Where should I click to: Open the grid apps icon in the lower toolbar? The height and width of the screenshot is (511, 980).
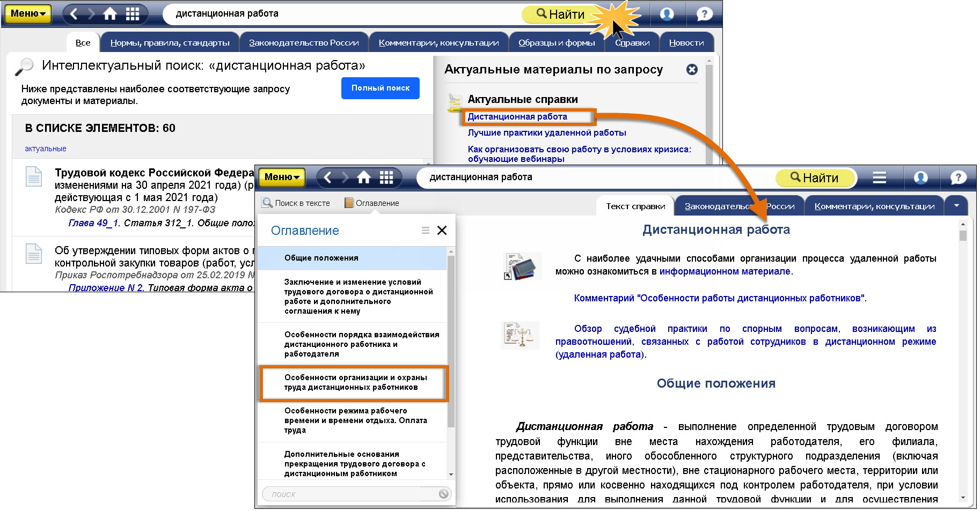[386, 177]
